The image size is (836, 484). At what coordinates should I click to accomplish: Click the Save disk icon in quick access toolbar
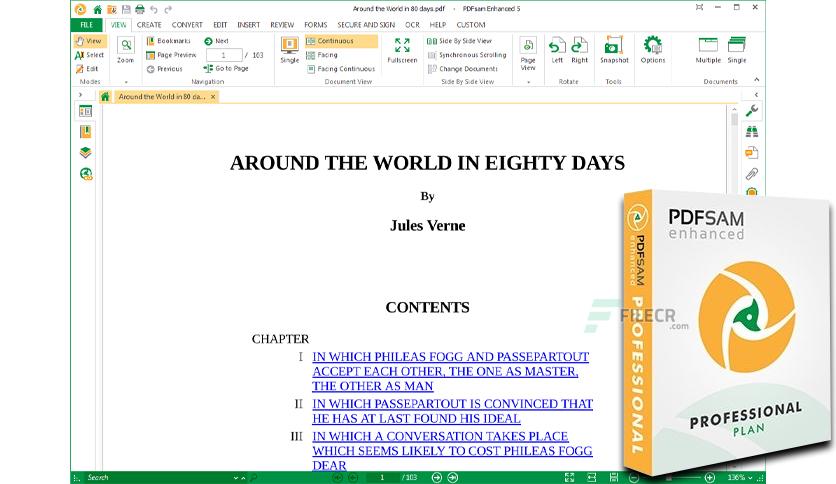(126, 9)
